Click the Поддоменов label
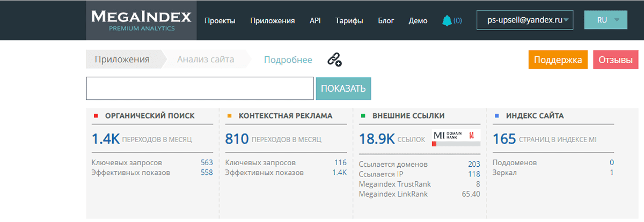 click(515, 162)
